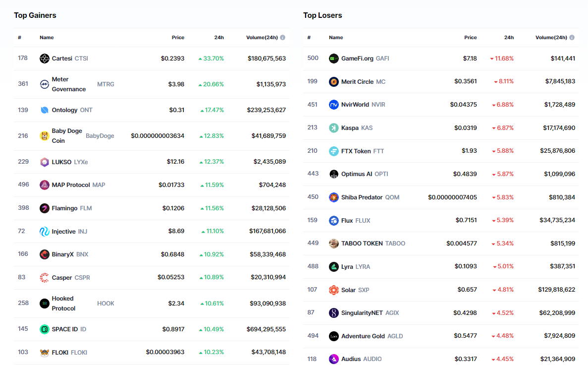Select the Shiba Predator QOM link

370,197
